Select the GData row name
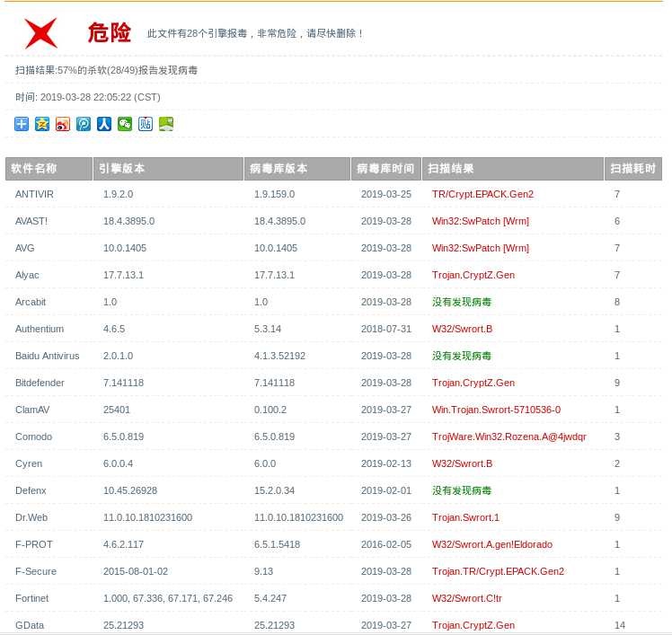 point(30,626)
